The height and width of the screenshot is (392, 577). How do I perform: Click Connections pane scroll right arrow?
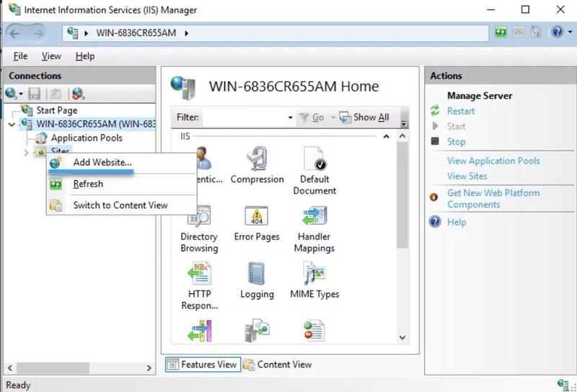click(149, 367)
